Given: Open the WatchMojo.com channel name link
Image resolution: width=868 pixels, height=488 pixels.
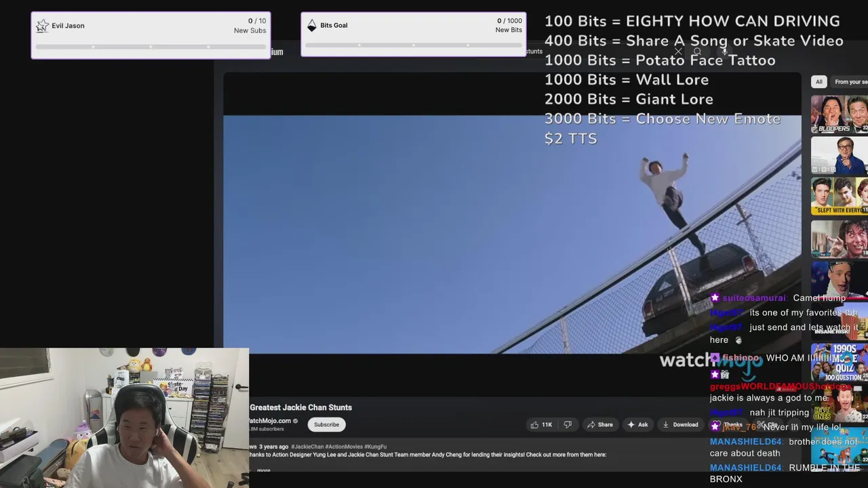Looking at the screenshot, I should click(270, 421).
